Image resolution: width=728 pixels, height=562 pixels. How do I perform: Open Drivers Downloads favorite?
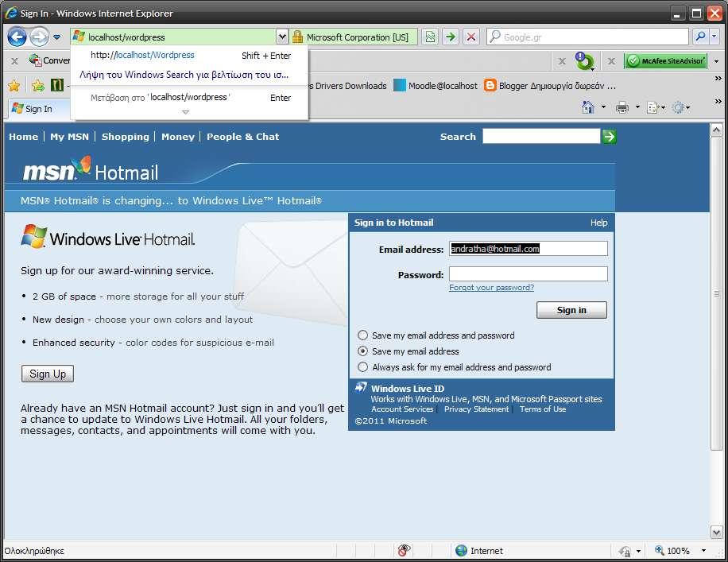(347, 86)
